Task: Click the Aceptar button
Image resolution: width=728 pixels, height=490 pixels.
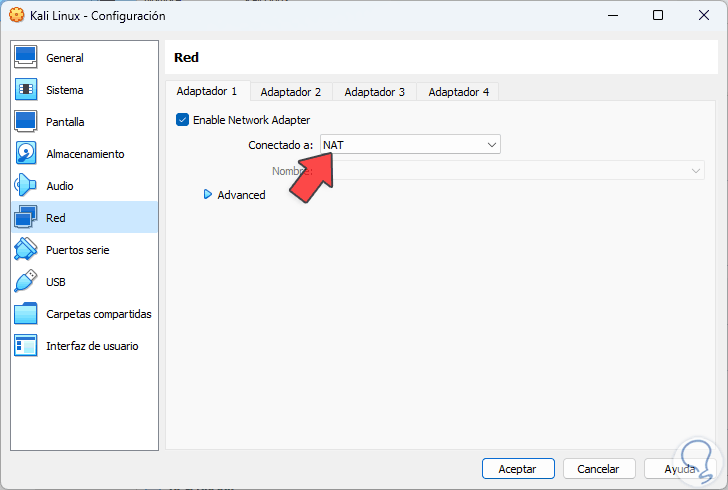Action: coord(518,469)
